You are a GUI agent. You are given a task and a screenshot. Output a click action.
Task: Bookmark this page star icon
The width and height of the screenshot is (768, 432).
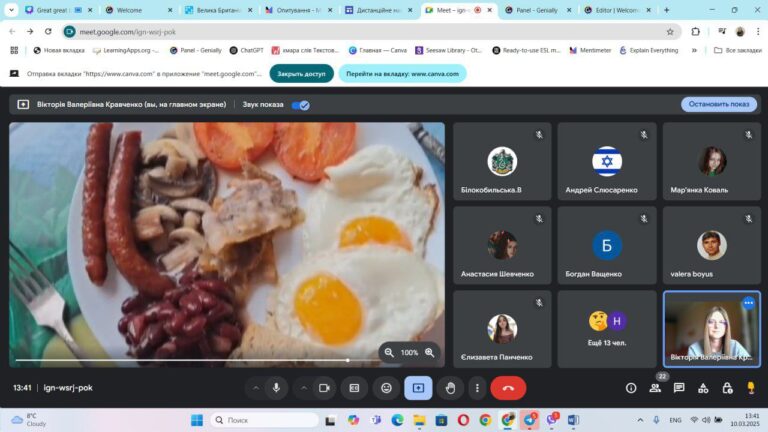[x=670, y=31]
